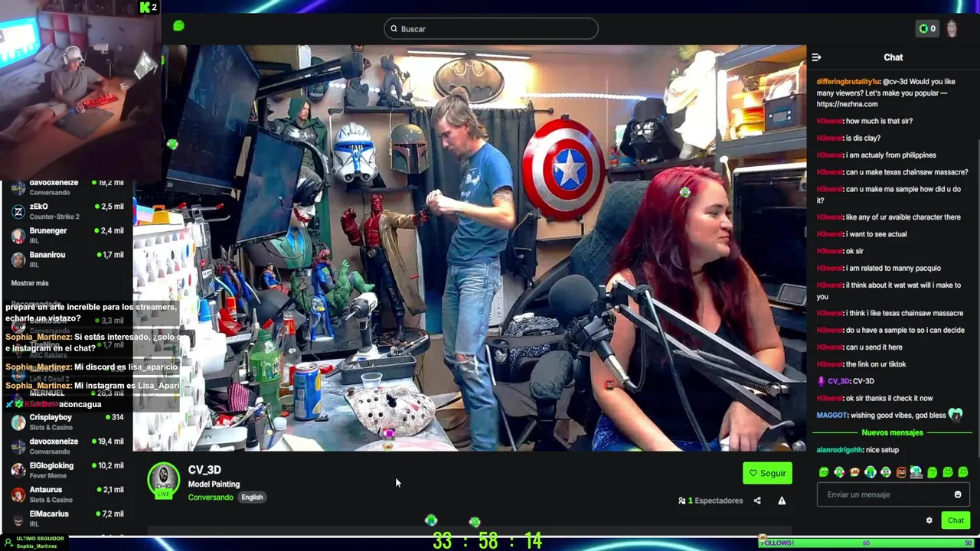Jump to Nuevos mensajes in chat
Image resolution: width=980 pixels, height=551 pixels.
point(892,432)
